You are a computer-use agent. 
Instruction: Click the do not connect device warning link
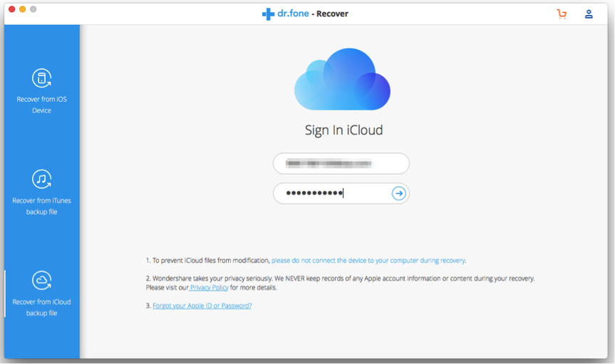[x=368, y=261]
